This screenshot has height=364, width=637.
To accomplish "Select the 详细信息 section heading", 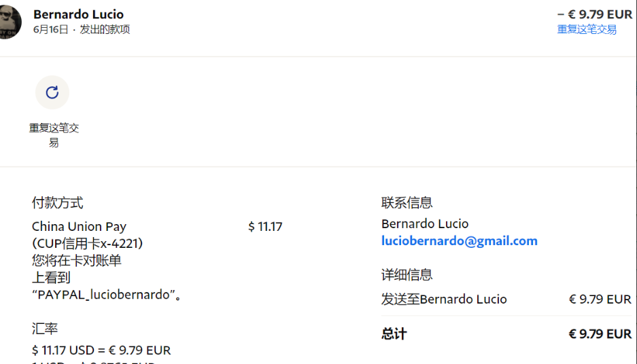I will pos(407,274).
